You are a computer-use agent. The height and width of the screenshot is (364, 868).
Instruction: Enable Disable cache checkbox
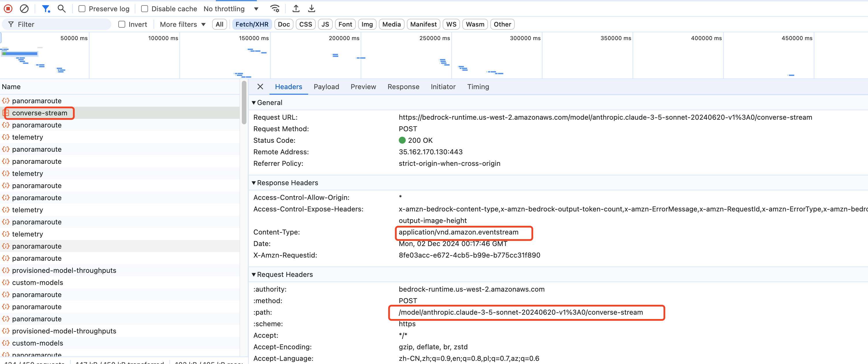[145, 9]
